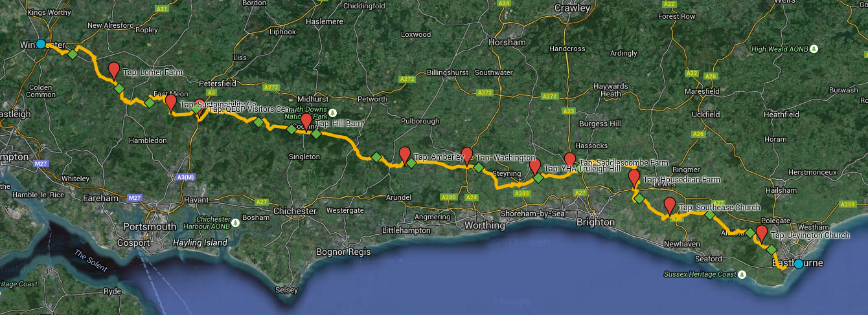Click the Sussex Heritage Coast label

(698, 274)
